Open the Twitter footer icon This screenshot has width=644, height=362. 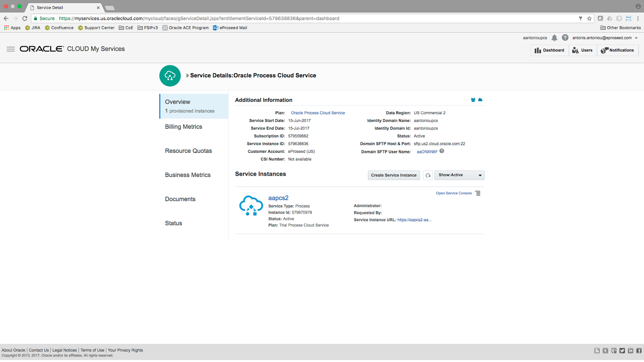(622, 351)
